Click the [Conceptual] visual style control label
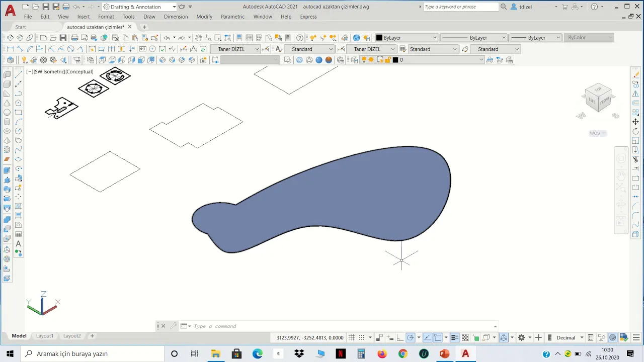The width and height of the screenshot is (644, 362). (x=79, y=72)
